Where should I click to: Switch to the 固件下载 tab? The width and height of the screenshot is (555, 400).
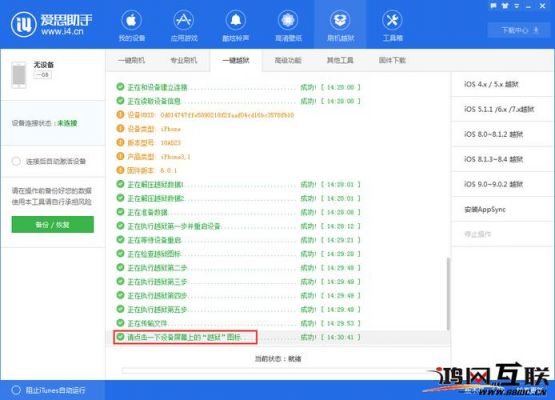click(392, 61)
